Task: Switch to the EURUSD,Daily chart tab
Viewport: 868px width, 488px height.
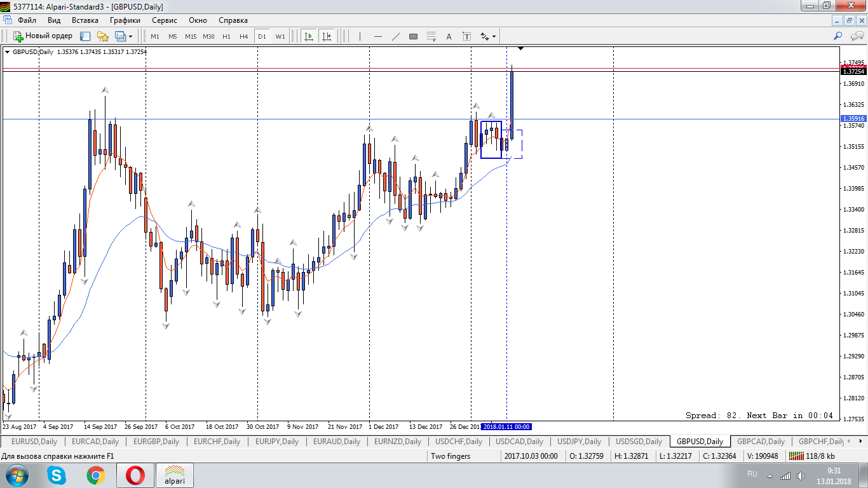Action: [x=34, y=441]
